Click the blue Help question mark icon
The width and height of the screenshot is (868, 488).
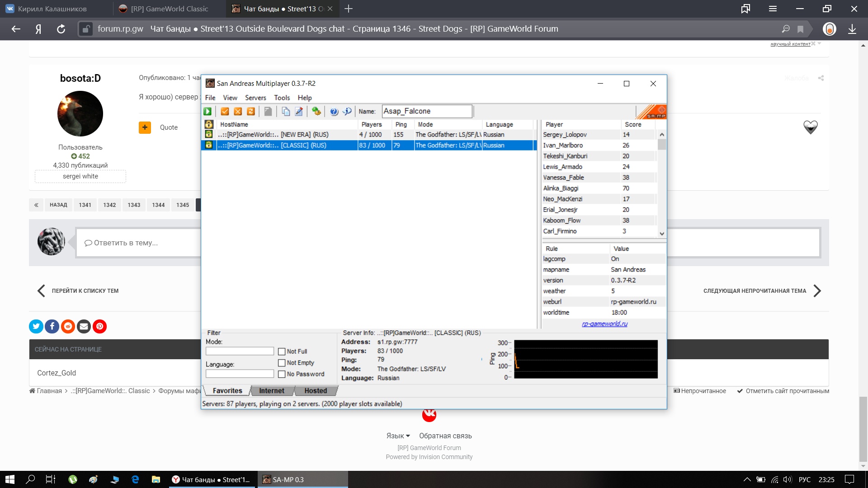click(334, 111)
